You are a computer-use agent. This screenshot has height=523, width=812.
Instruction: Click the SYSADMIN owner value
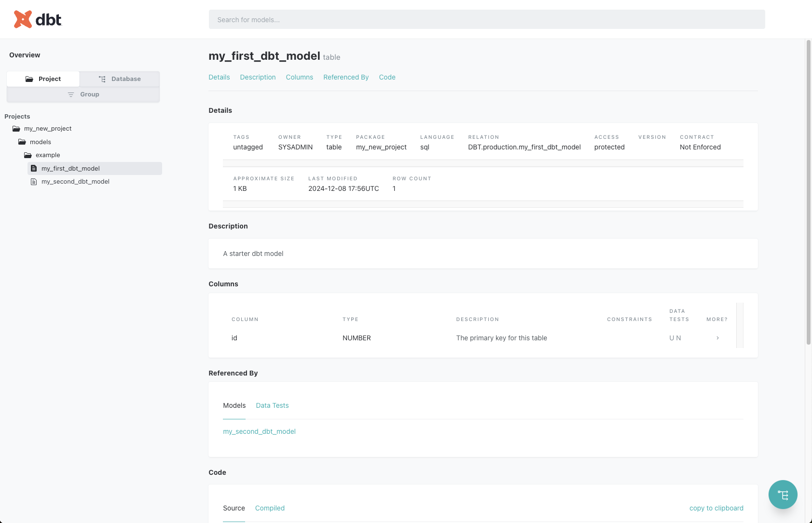(x=295, y=147)
